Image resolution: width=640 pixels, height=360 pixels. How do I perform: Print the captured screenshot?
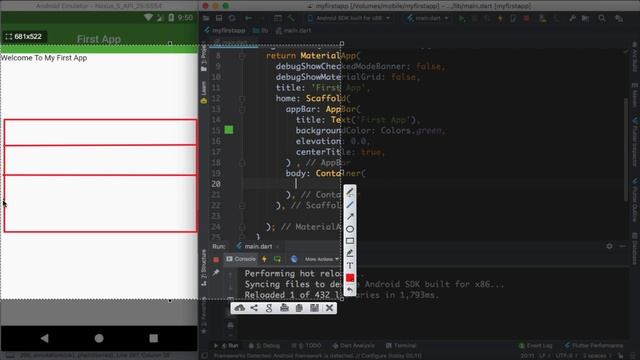[x=284, y=308]
